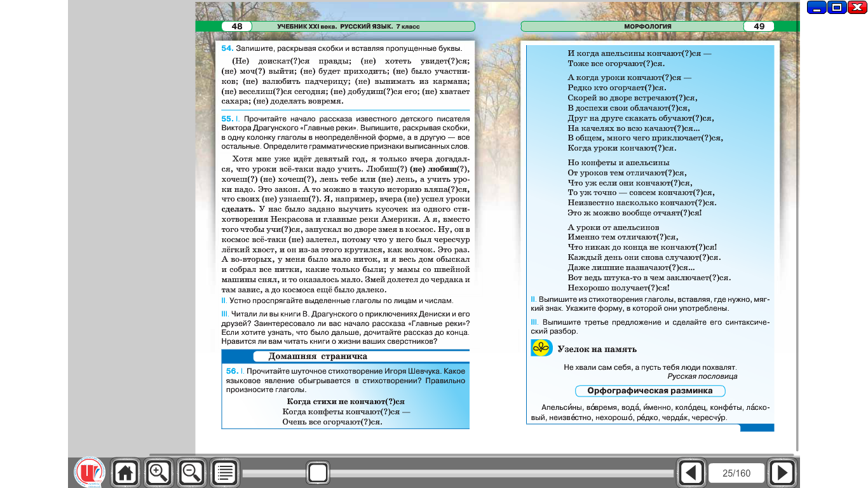868x488 pixels.
Task: Click the zoom in magnifier
Action: click(x=158, y=473)
